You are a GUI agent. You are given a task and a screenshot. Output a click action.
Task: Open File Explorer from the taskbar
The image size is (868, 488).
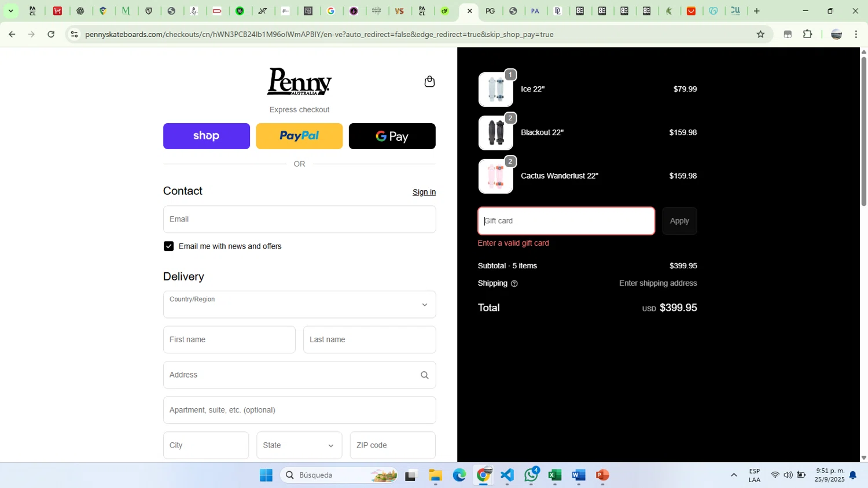tap(435, 475)
